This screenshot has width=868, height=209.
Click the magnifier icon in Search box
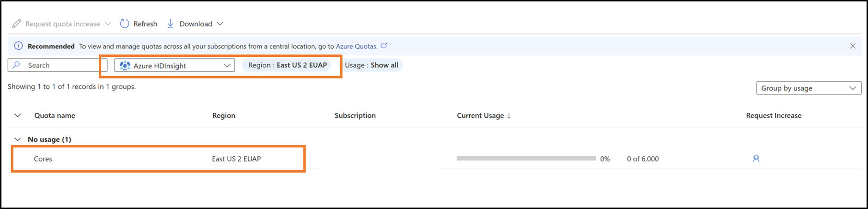(17, 65)
